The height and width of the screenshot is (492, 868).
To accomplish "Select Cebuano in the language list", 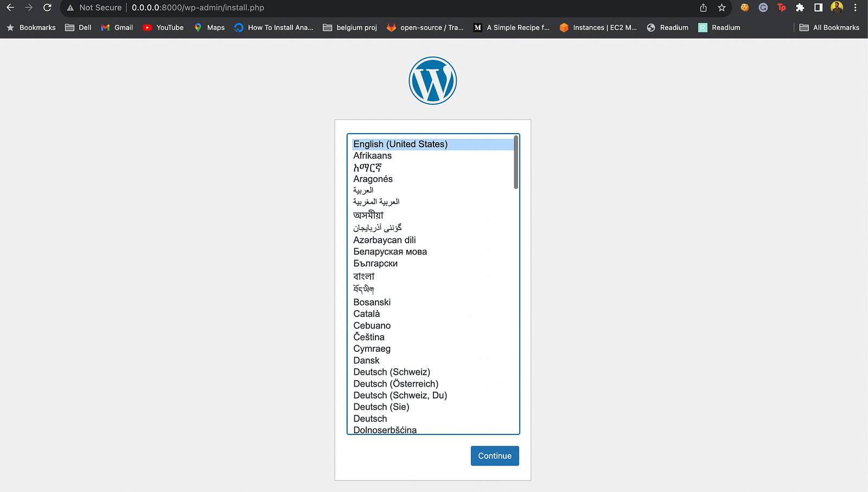I will tap(432, 326).
